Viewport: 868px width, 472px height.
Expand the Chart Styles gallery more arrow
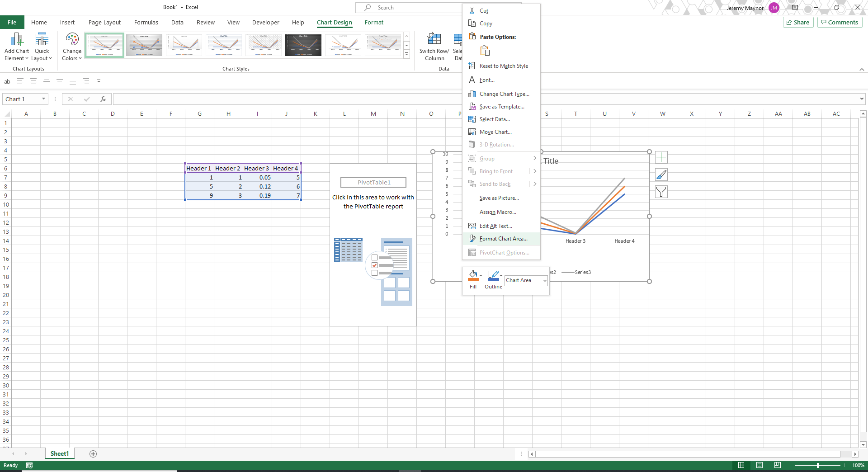pos(407,54)
